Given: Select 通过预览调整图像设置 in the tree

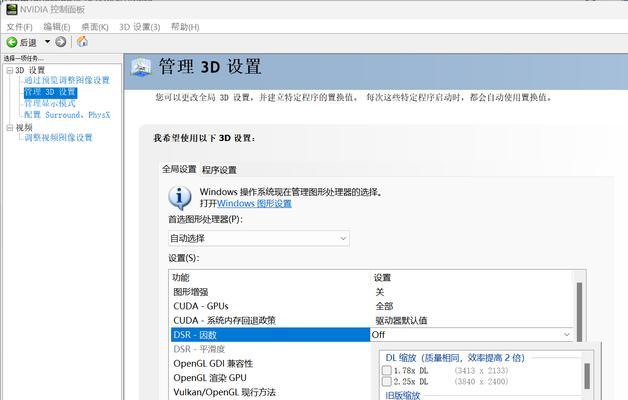Looking at the screenshot, I should [x=67, y=80].
